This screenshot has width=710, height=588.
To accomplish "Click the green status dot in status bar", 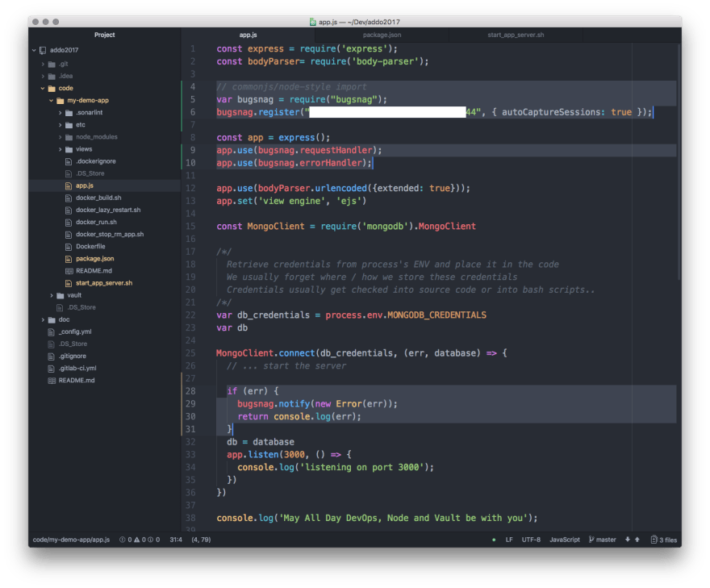I will [494, 540].
